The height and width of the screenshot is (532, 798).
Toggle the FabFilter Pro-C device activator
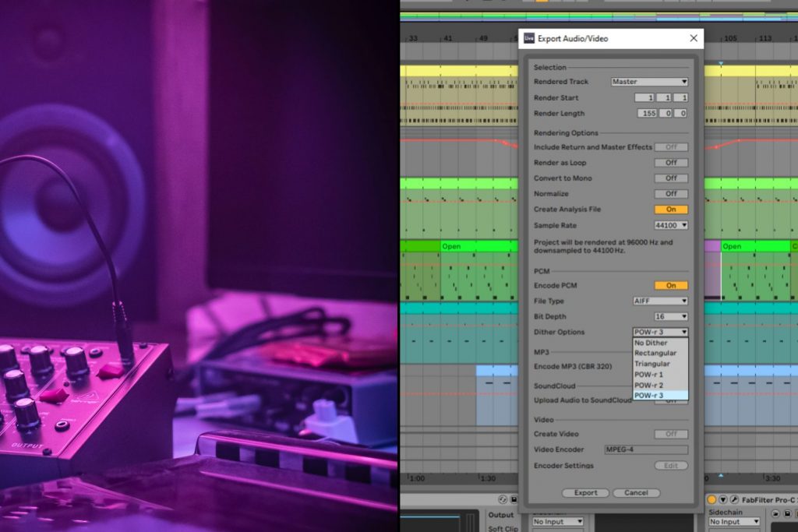click(711, 499)
